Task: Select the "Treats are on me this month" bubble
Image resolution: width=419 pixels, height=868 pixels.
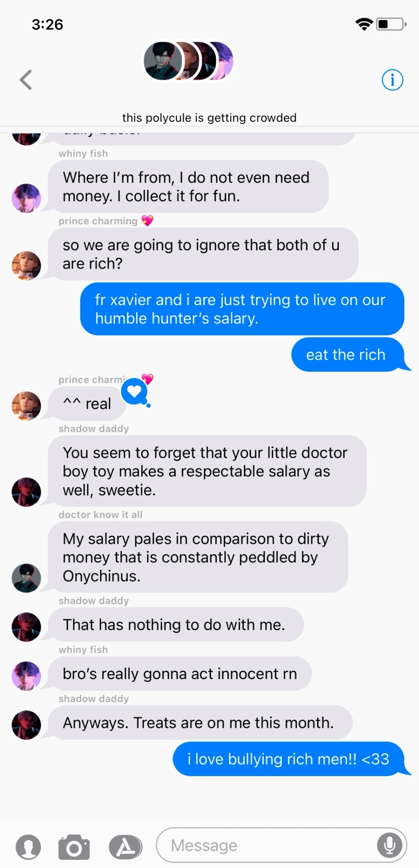Action: pos(200,722)
